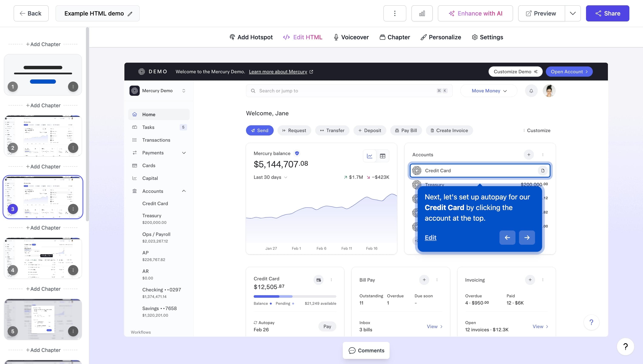The width and height of the screenshot is (643, 364).
Task: Click Edit link in the tooltip
Action: coord(430,237)
